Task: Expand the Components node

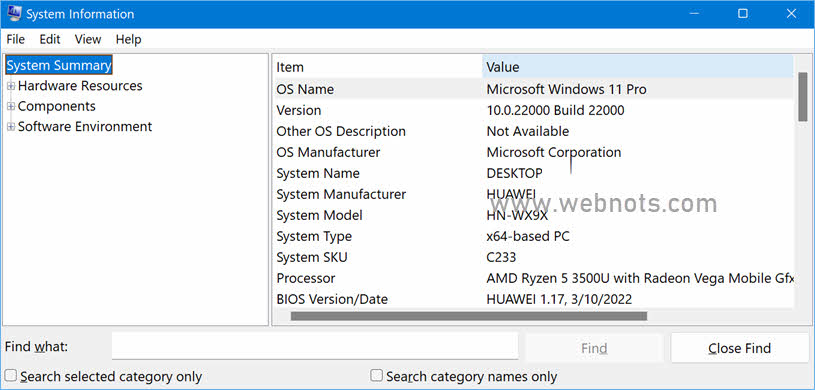Action: coord(11,107)
